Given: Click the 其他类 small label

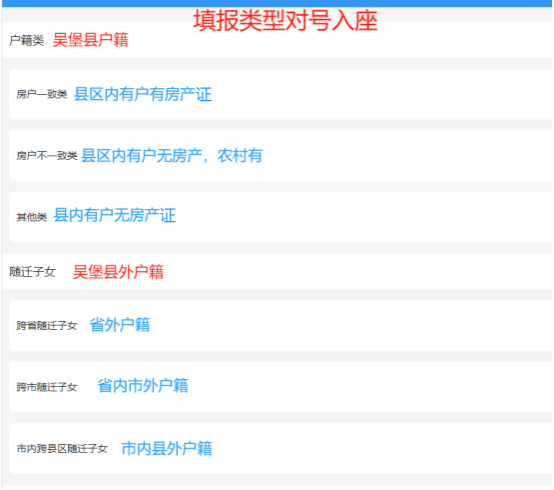Looking at the screenshot, I should (x=32, y=217).
